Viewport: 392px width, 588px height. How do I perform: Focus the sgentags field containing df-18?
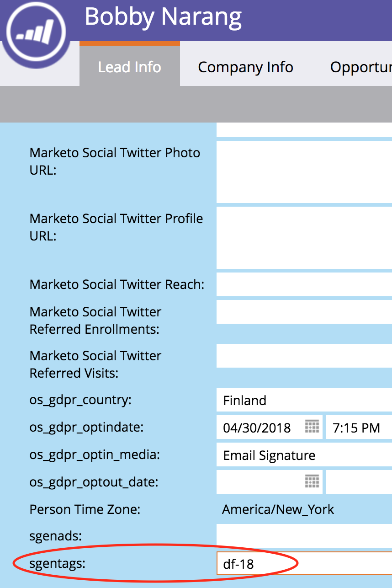click(x=304, y=563)
